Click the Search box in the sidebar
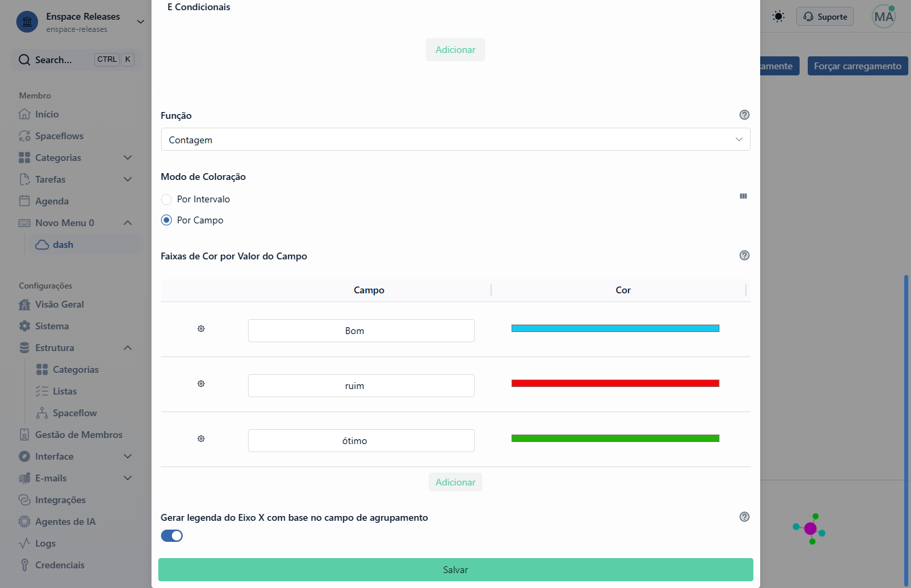Image resolution: width=911 pixels, height=588 pixels. tap(76, 60)
